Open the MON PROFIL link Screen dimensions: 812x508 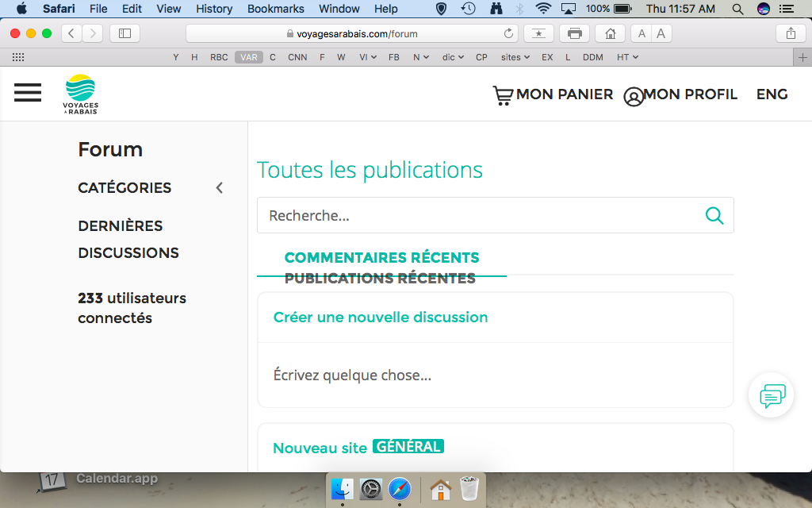coord(691,94)
